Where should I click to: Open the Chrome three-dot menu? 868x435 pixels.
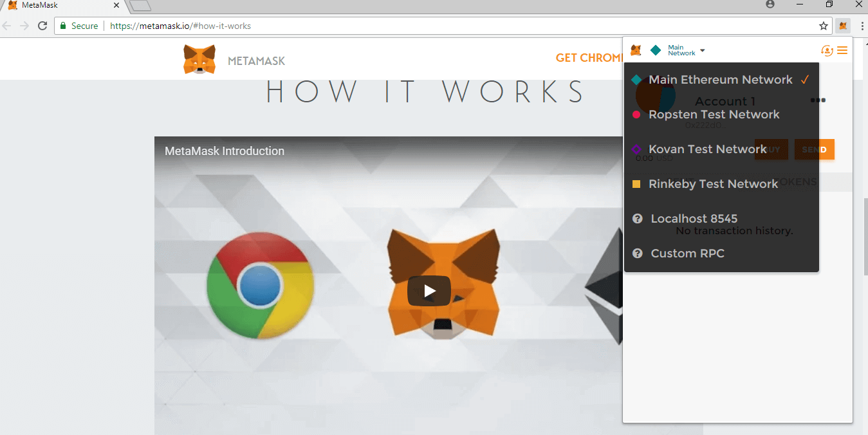coord(862,26)
